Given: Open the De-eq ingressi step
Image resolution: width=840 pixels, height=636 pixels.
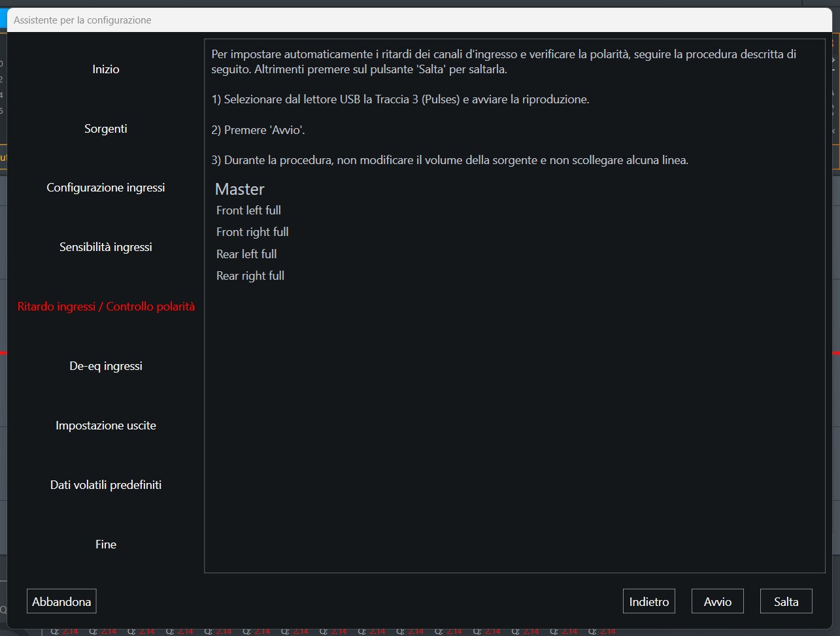Looking at the screenshot, I should (x=106, y=366).
